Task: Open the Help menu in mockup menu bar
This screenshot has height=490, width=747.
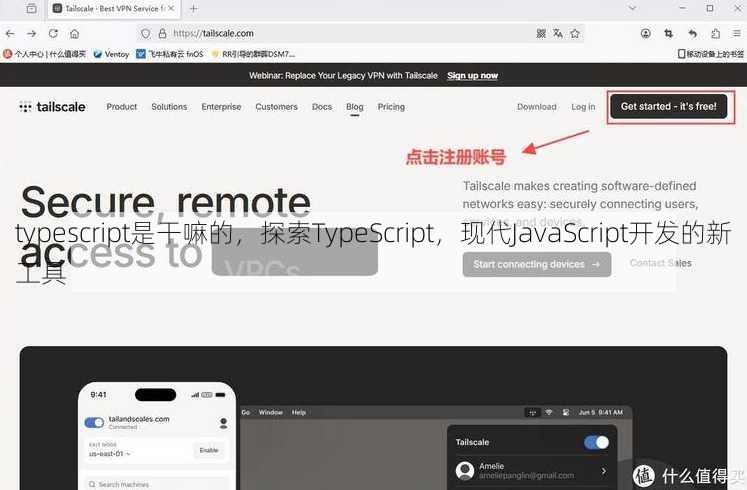Action: (299, 412)
